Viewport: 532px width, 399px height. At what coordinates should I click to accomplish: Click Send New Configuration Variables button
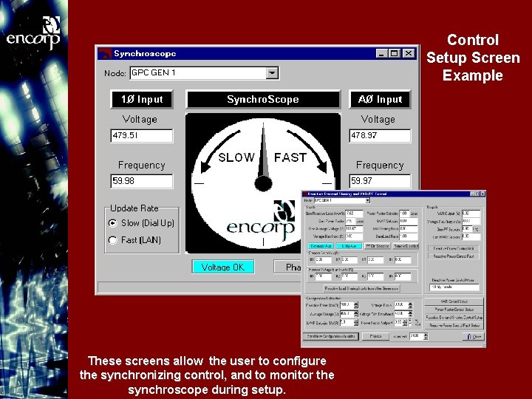tap(331, 336)
